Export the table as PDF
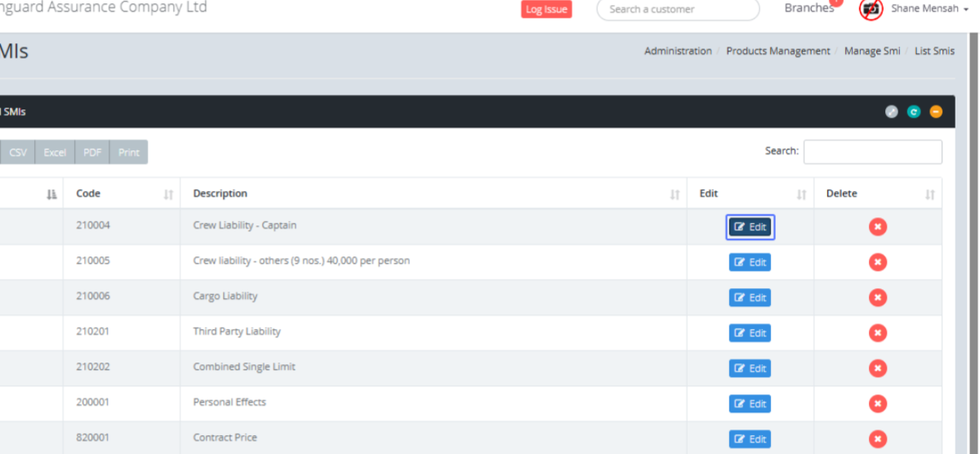 pyautogui.click(x=92, y=153)
